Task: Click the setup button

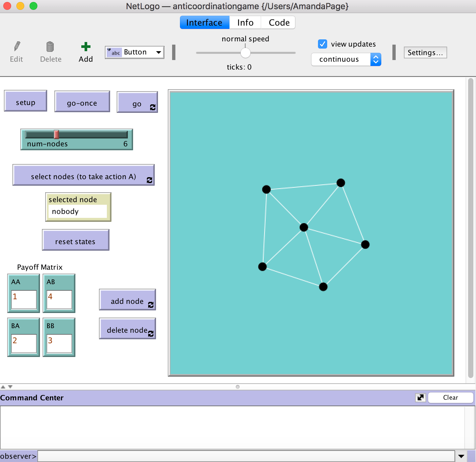Action: 26,101
